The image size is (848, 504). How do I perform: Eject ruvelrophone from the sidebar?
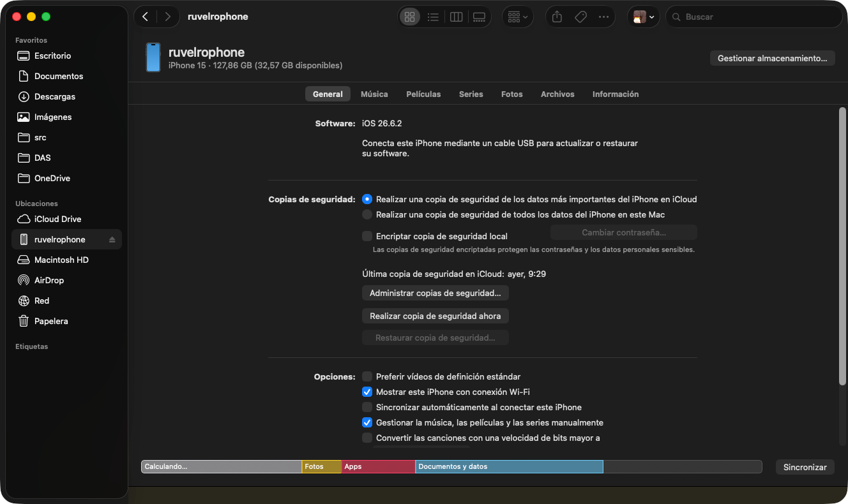112,240
